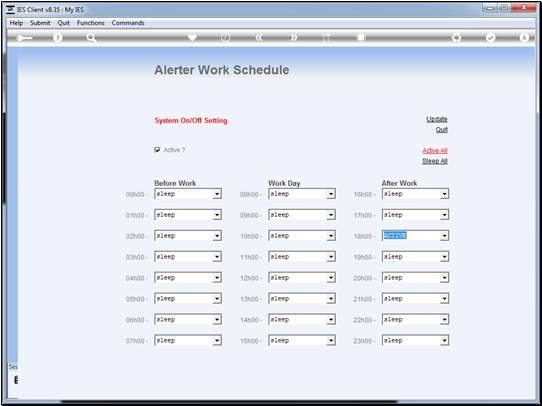Screen dimensions: 542x406
Task: Open the help question mark icon
Action: coord(58,38)
